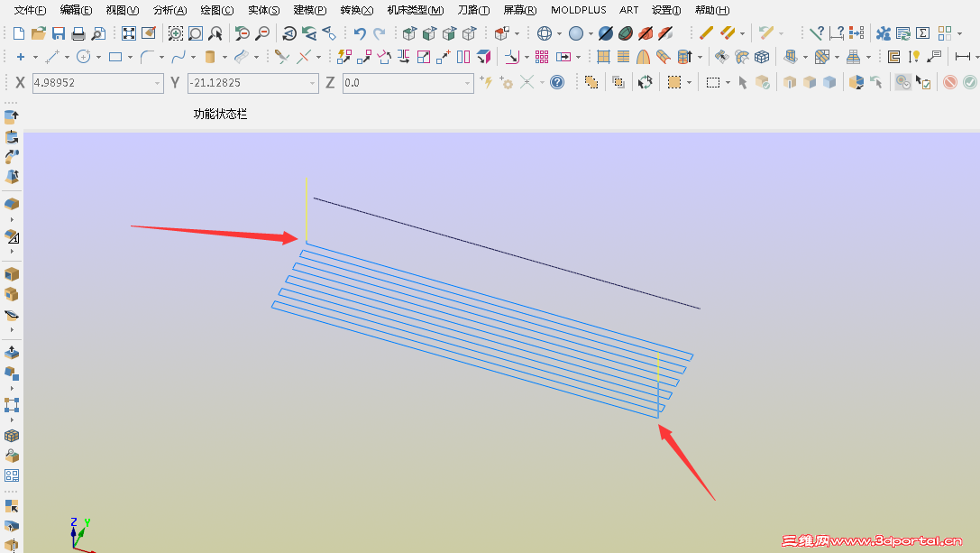This screenshot has height=553, width=980.
Task: Redo the last undone action
Action: pos(380,33)
